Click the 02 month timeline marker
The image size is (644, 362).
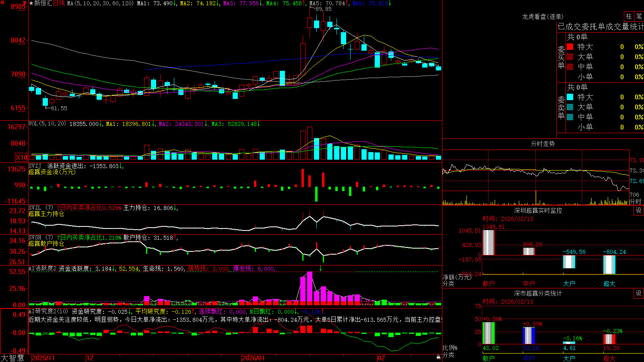[x=381, y=358]
